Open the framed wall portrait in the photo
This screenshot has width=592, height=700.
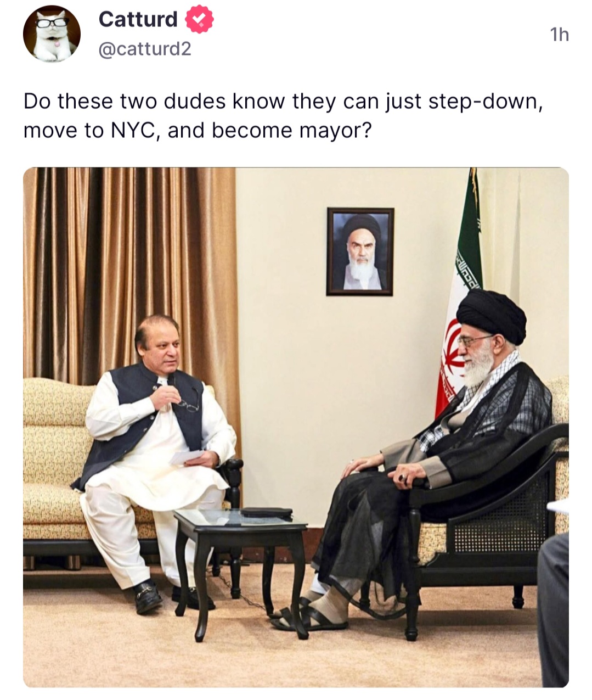coord(360,251)
